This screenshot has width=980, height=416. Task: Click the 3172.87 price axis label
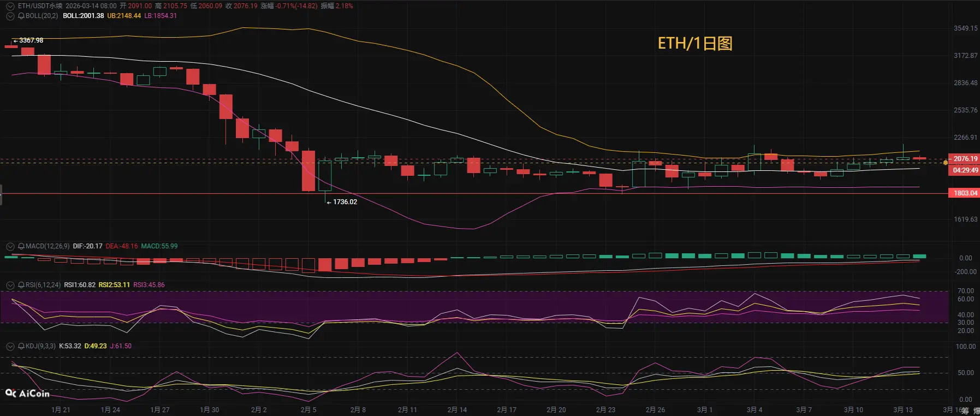[x=966, y=56]
